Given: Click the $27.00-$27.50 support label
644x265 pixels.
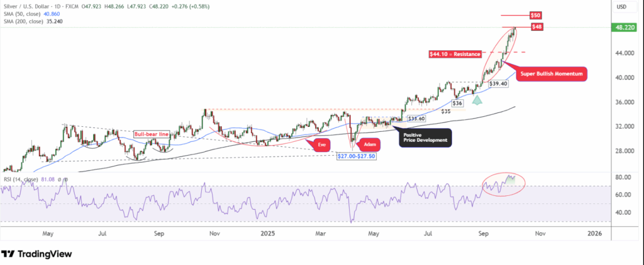Looking at the screenshot, I should [355, 155].
